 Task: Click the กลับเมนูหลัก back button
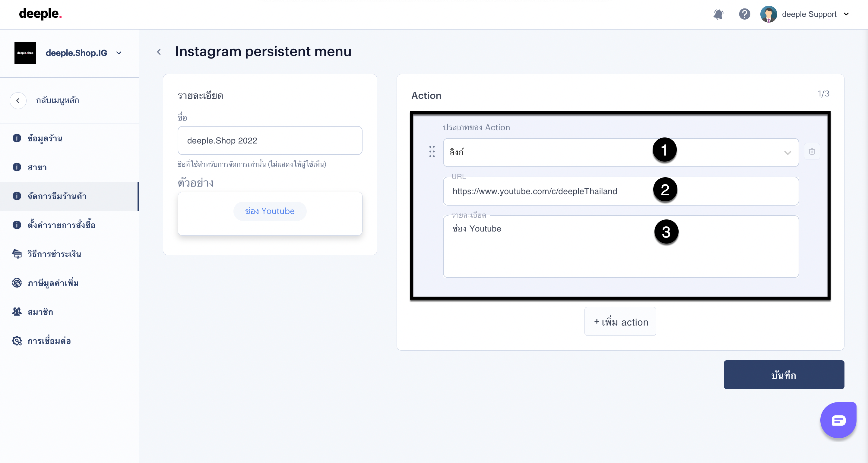click(x=18, y=100)
